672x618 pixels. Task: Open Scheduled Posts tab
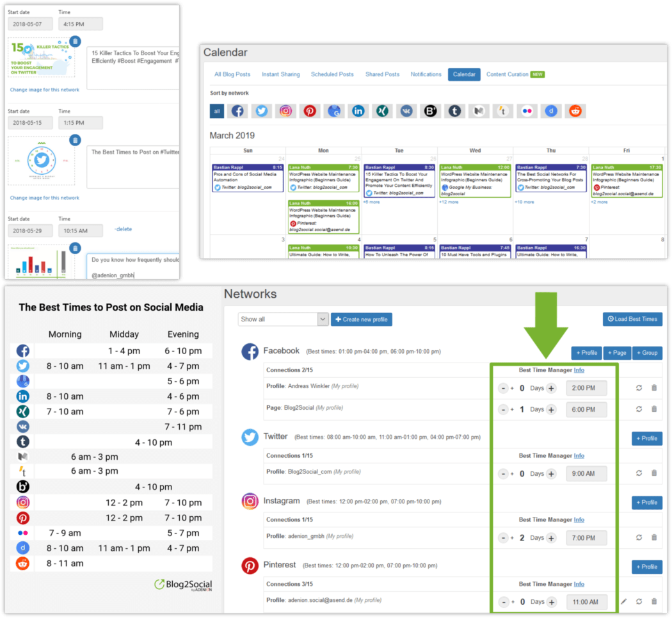[x=332, y=74]
